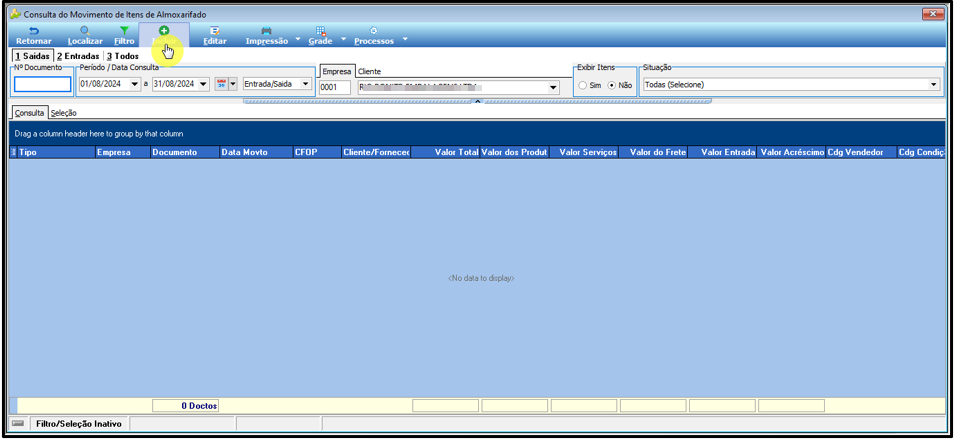Expand the Grade dropdown arrow

pos(343,40)
